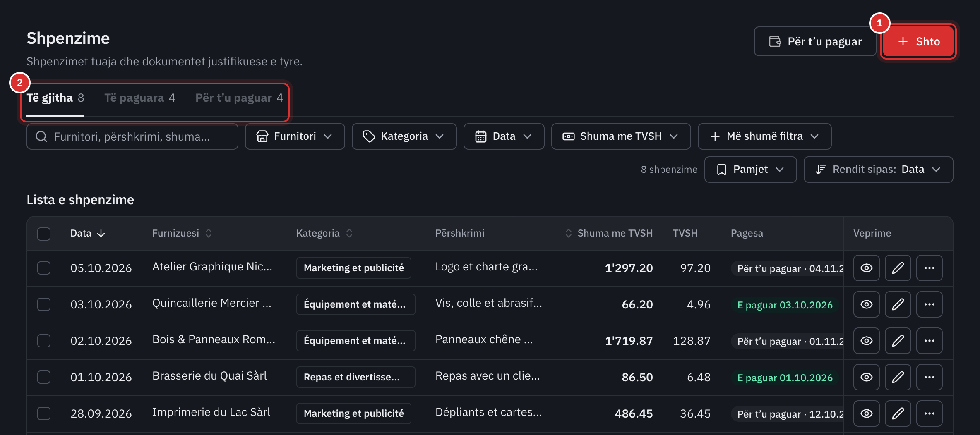
Task: Edit the Atelier Graphique expense with the pencil
Action: click(898, 268)
